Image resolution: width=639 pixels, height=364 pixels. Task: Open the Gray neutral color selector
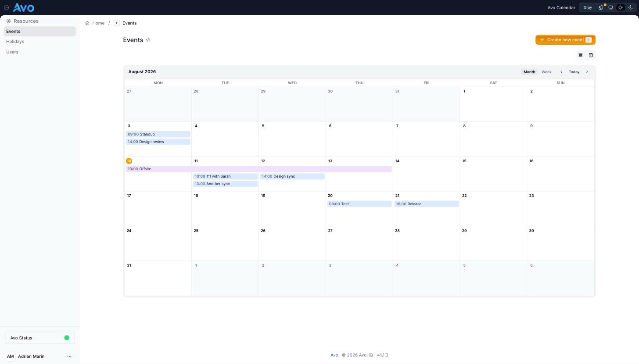(x=588, y=7)
